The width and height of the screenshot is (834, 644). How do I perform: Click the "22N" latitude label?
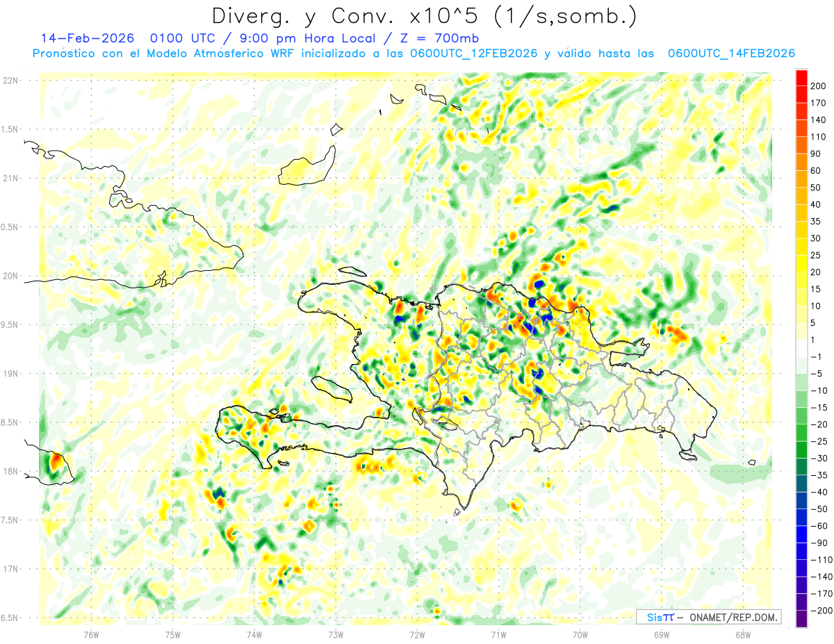[10, 81]
